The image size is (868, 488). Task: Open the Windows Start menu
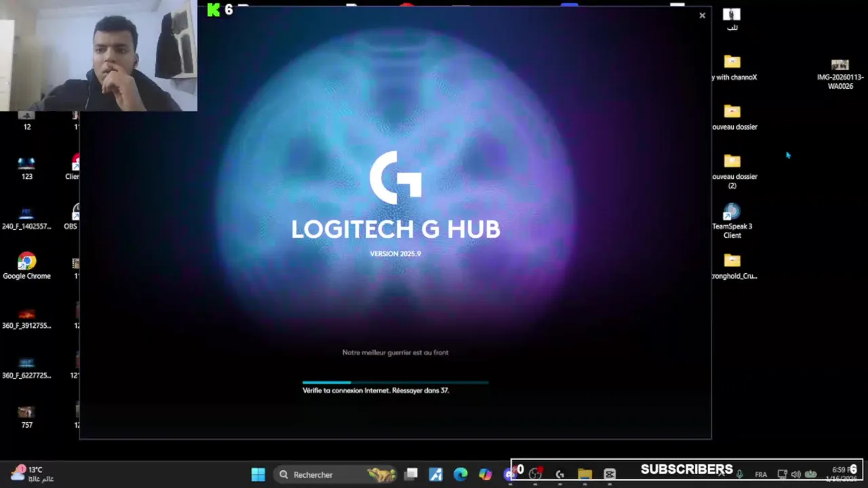tap(258, 474)
